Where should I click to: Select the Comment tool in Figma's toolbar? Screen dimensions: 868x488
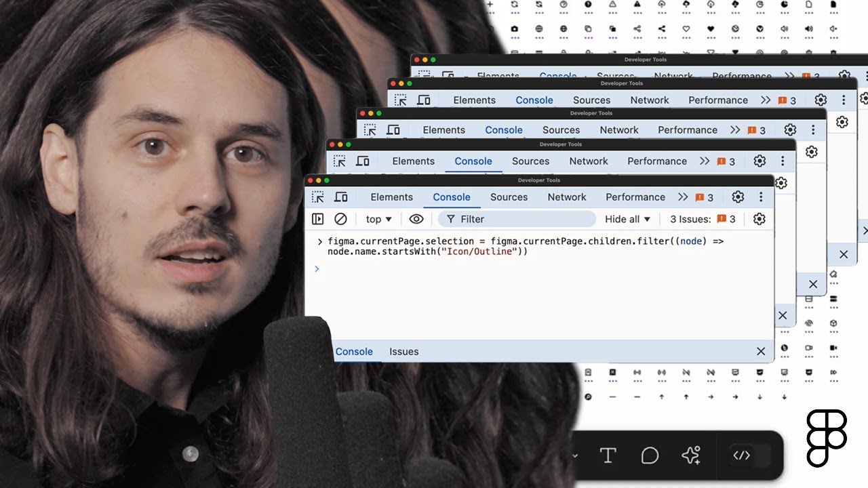coord(650,455)
